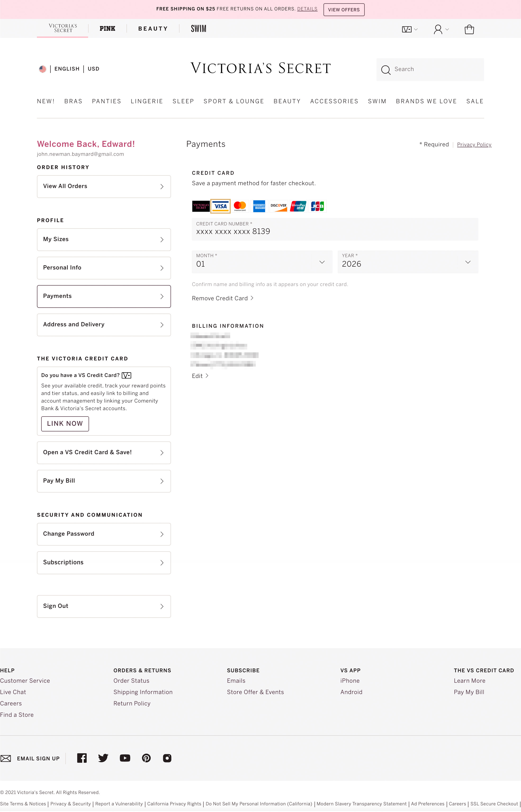
Task: Open the LINGERIE menu item
Action: coord(147,101)
